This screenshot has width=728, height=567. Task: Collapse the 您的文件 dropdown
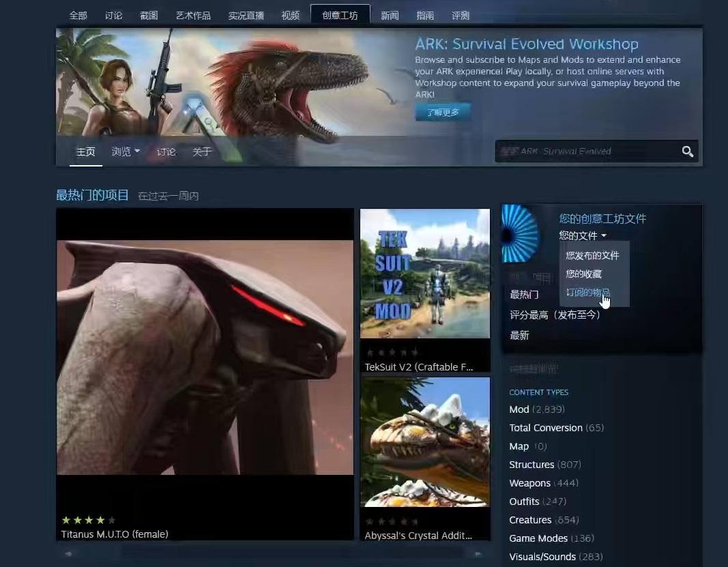click(582, 236)
